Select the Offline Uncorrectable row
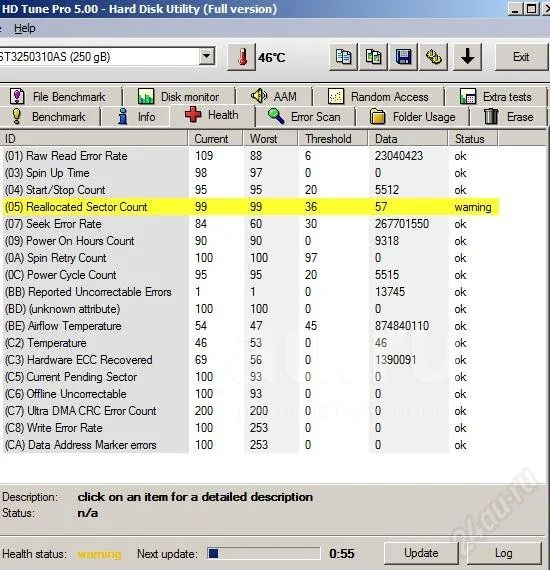The height and width of the screenshot is (570, 550). 251,394
